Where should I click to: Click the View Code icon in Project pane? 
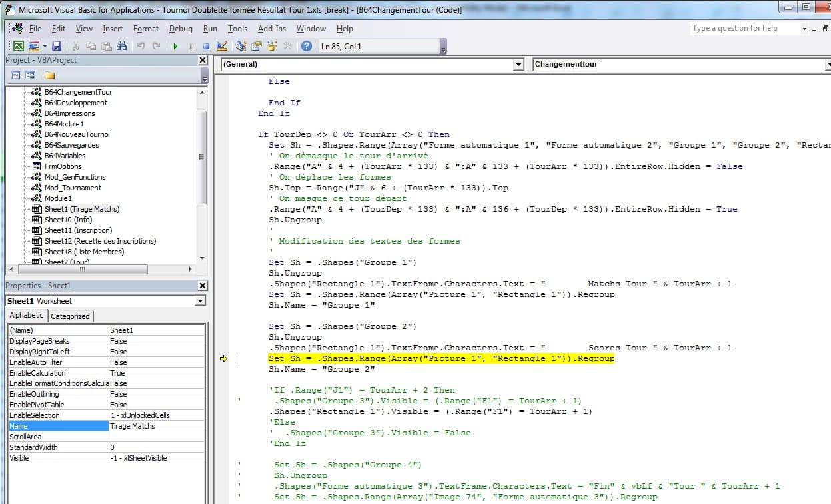[15, 75]
